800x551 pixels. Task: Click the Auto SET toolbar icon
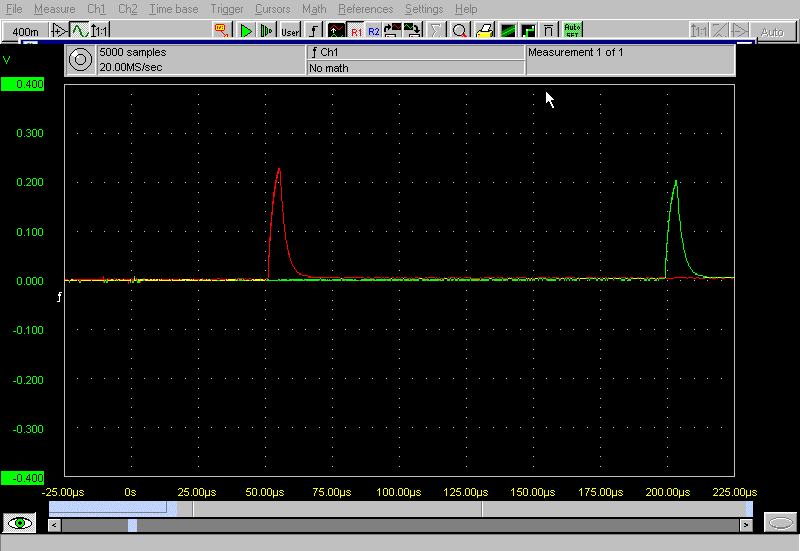tap(572, 31)
